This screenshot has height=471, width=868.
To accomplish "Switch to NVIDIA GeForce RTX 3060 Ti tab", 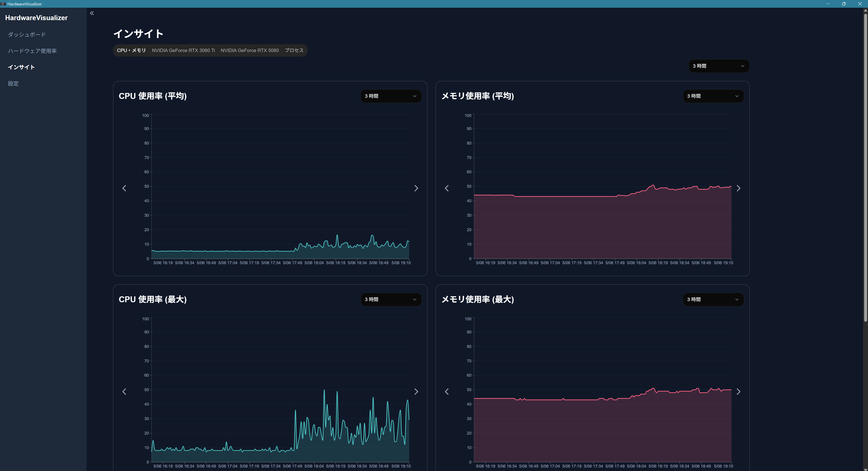I will (x=183, y=50).
